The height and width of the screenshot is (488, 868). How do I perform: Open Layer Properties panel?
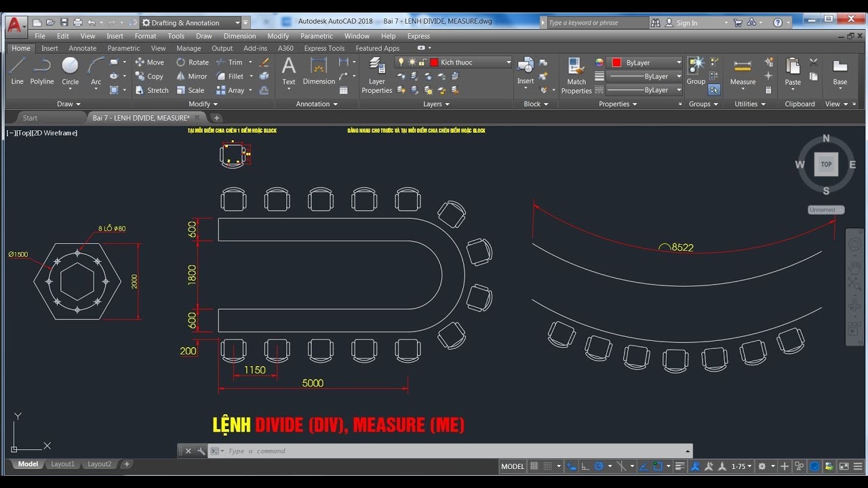click(376, 75)
